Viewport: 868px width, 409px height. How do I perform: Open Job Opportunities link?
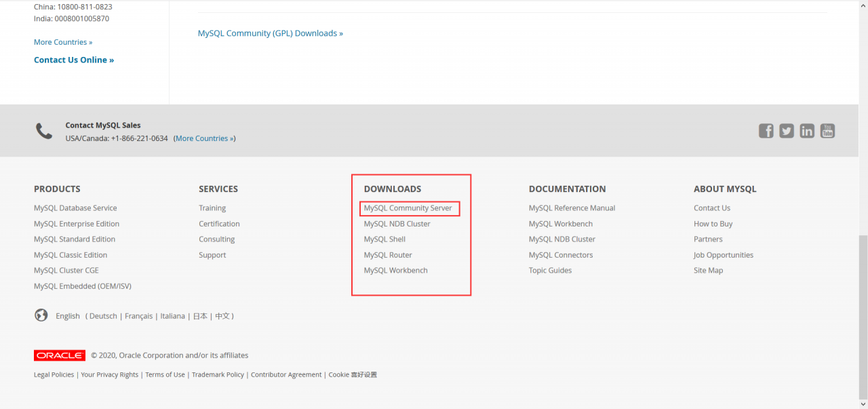click(724, 255)
